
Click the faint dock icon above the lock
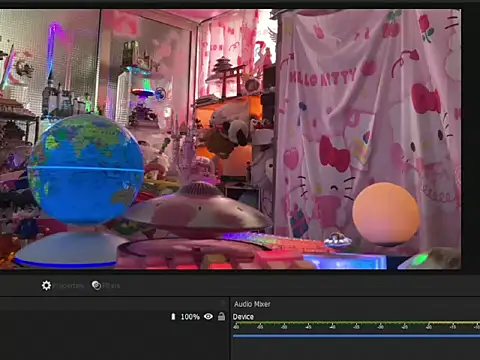(223, 303)
